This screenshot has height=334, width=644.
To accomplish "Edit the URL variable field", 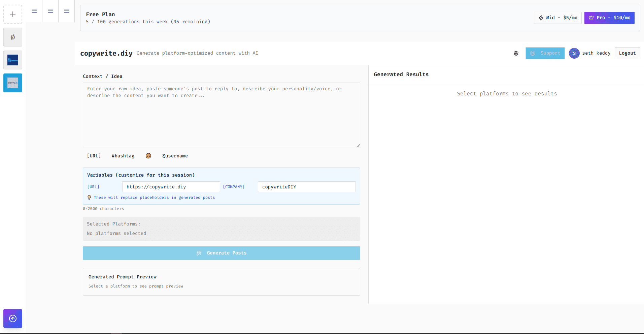I will coord(171,187).
